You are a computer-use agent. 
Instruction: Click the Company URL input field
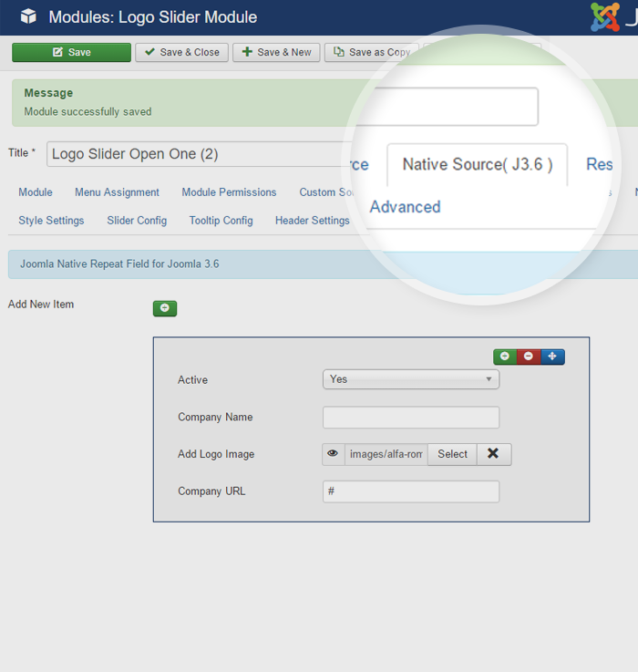pyautogui.click(x=411, y=491)
